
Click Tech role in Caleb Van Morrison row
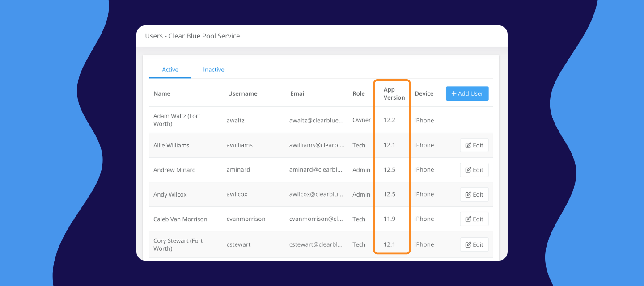tap(359, 219)
